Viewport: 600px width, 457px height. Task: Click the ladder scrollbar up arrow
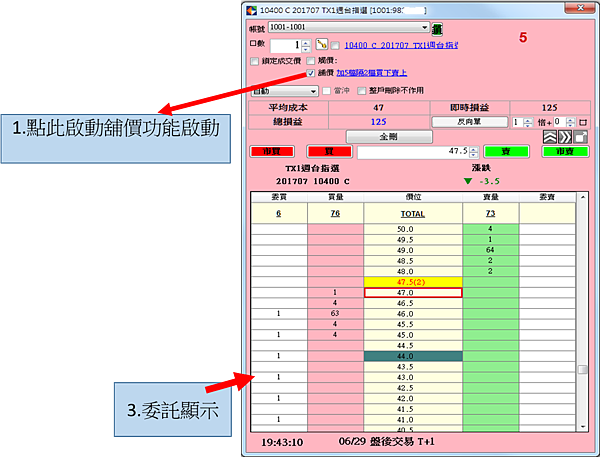tap(582, 197)
